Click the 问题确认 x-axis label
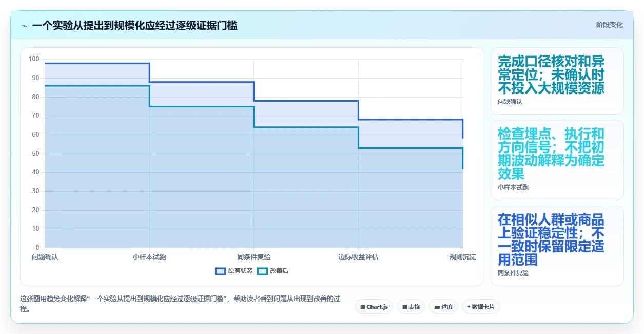This screenshot has height=334, width=644. 45,257
